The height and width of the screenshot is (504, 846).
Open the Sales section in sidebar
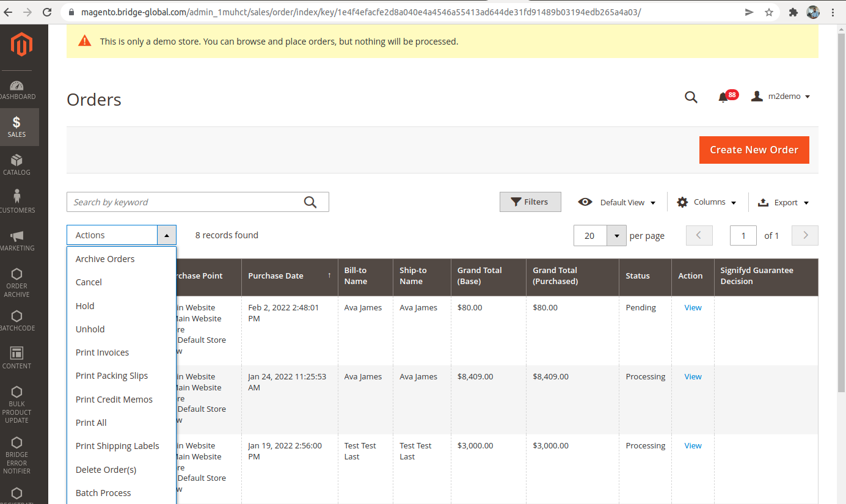(16, 127)
